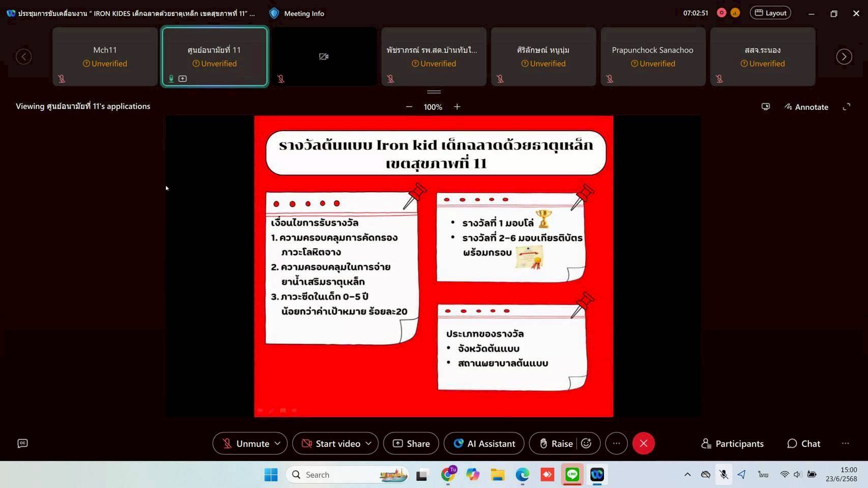The image size is (868, 488).
Task: Expand audio options next to Unmute
Action: [278, 443]
